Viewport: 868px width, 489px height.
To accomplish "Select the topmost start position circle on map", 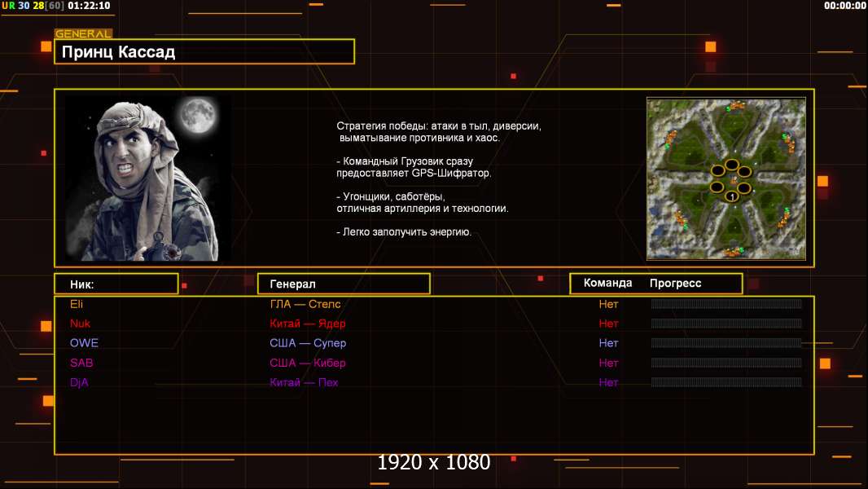I will pyautogui.click(x=731, y=165).
